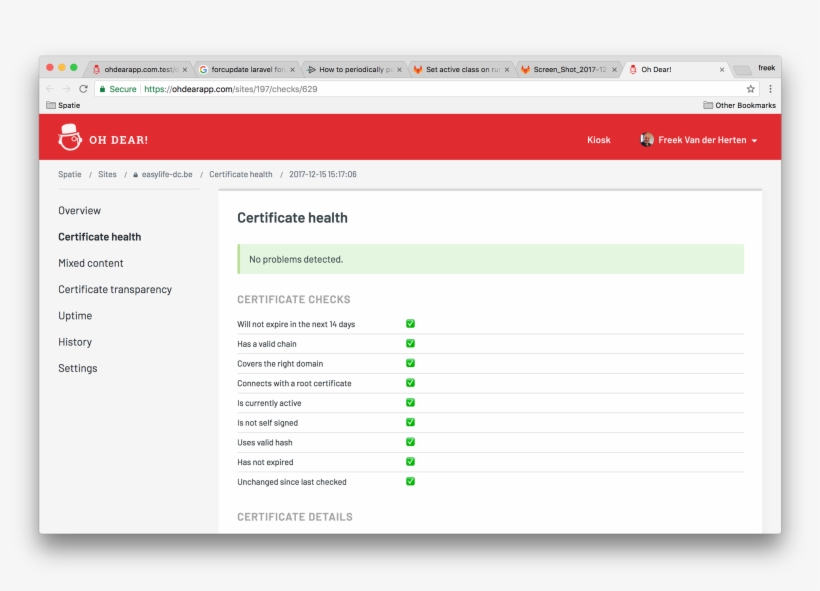Click the Oh Dear! mascot logo icon
The image size is (820, 591).
(69, 137)
